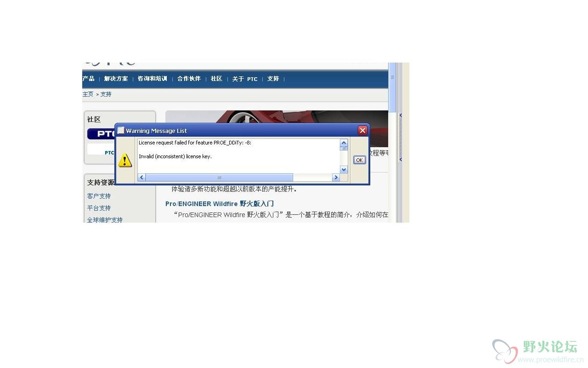588x368 pixels.
Task: Click the 支持 breadcrumb link
Action: pyautogui.click(x=106, y=94)
